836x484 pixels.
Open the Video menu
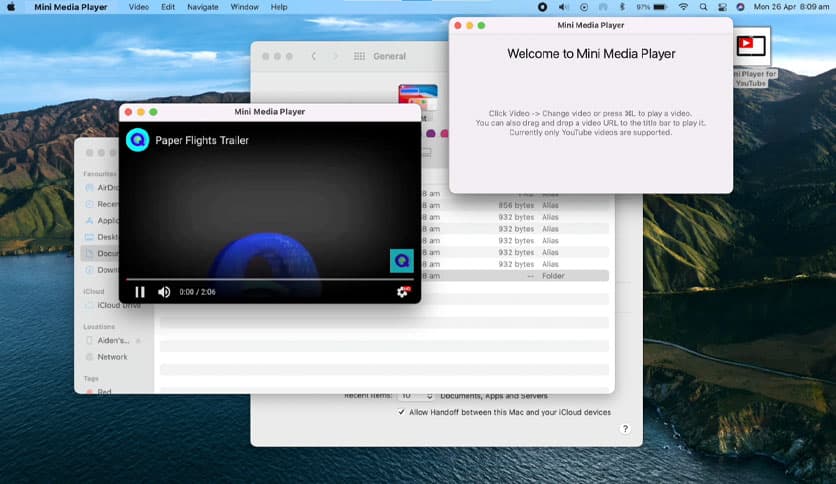tap(139, 7)
